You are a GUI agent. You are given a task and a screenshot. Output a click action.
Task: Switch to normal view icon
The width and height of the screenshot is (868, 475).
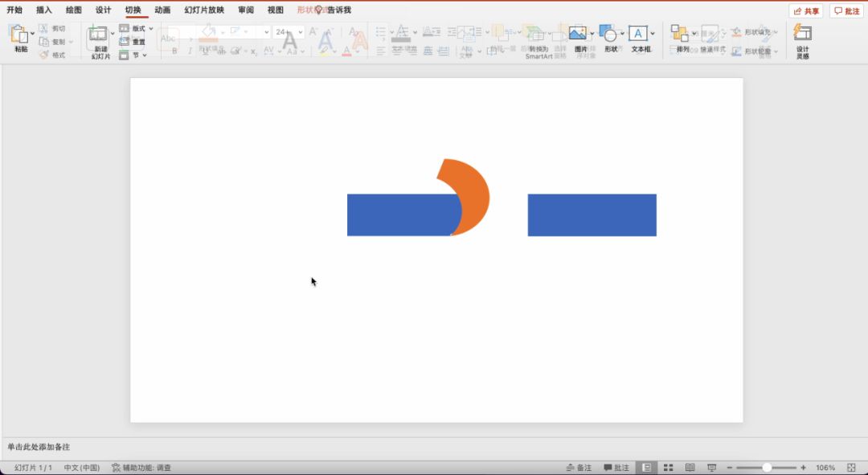point(646,468)
